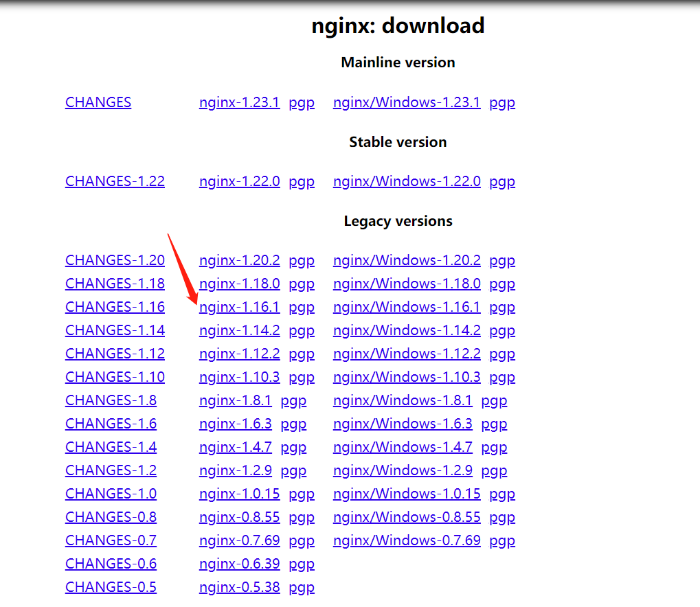Download nginx/Windows-1.16.1 build
This screenshot has height=607, width=700.
(407, 307)
